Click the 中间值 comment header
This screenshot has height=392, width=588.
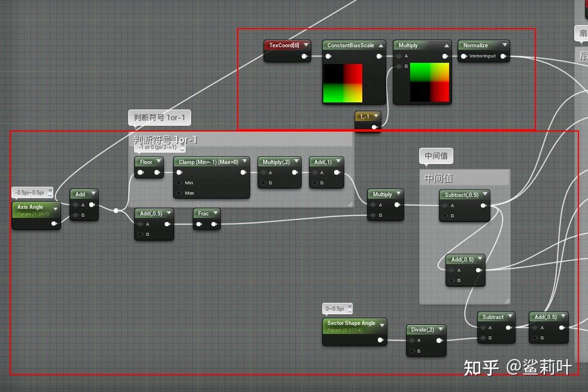[x=464, y=177]
